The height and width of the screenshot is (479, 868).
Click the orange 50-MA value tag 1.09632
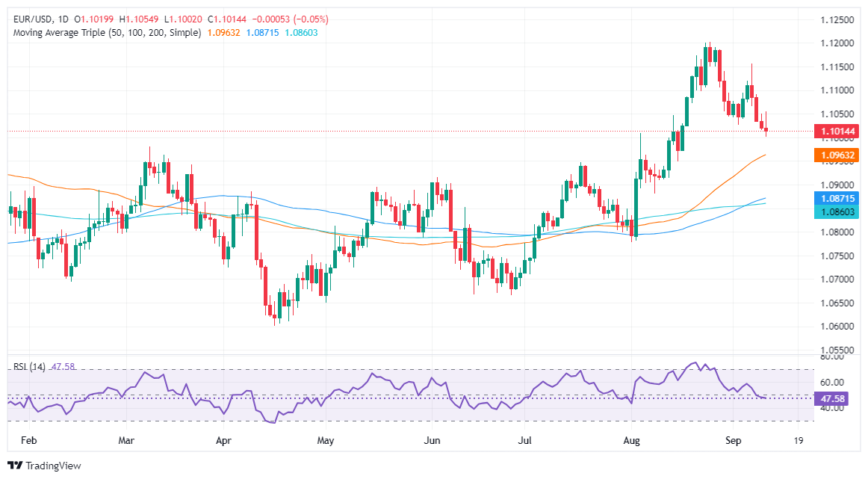(x=837, y=155)
